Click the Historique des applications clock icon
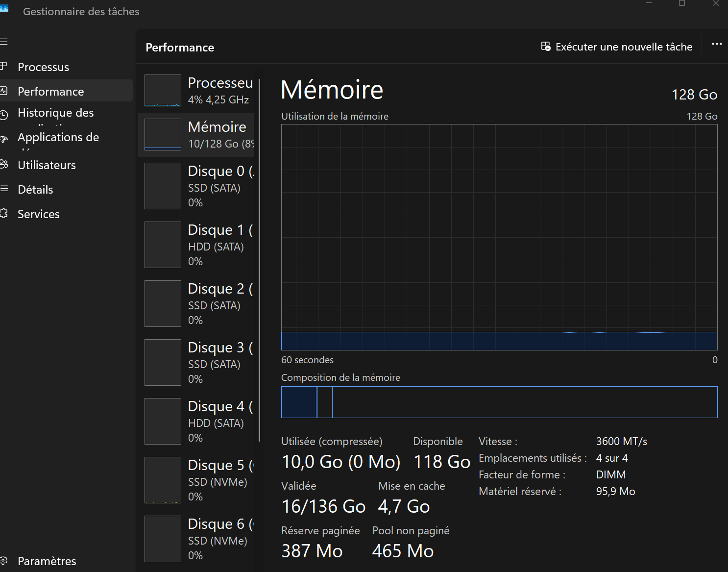This screenshot has height=572, width=728. (4, 115)
